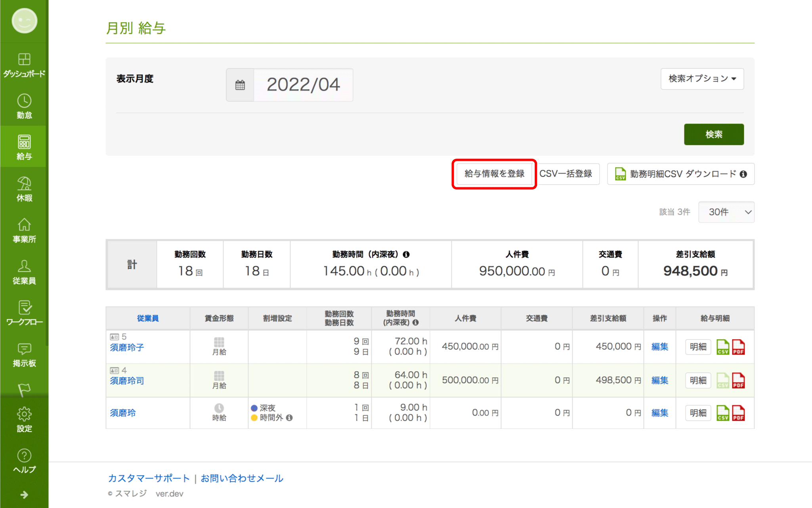Open employee link 須磨玲司
The image size is (812, 508).
click(x=127, y=381)
